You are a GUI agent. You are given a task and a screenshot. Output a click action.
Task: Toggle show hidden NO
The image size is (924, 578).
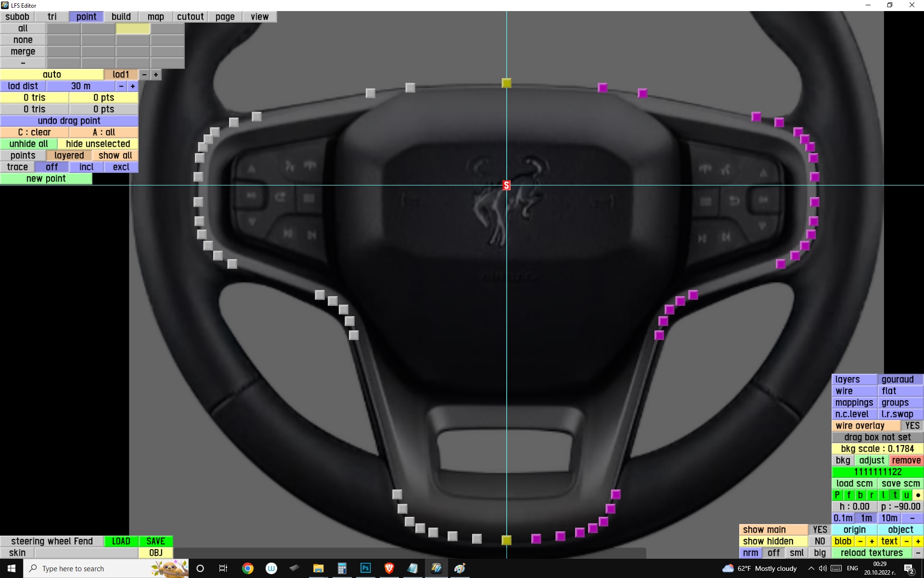[x=820, y=541]
